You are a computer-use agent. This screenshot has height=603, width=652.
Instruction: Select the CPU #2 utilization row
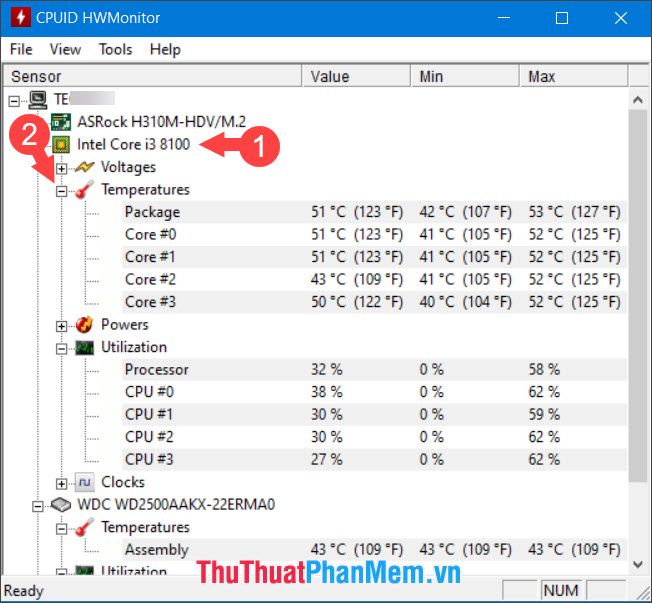[374, 437]
